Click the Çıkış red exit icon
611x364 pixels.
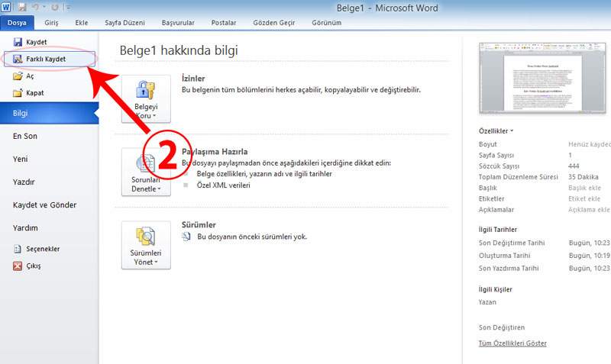[x=18, y=266]
